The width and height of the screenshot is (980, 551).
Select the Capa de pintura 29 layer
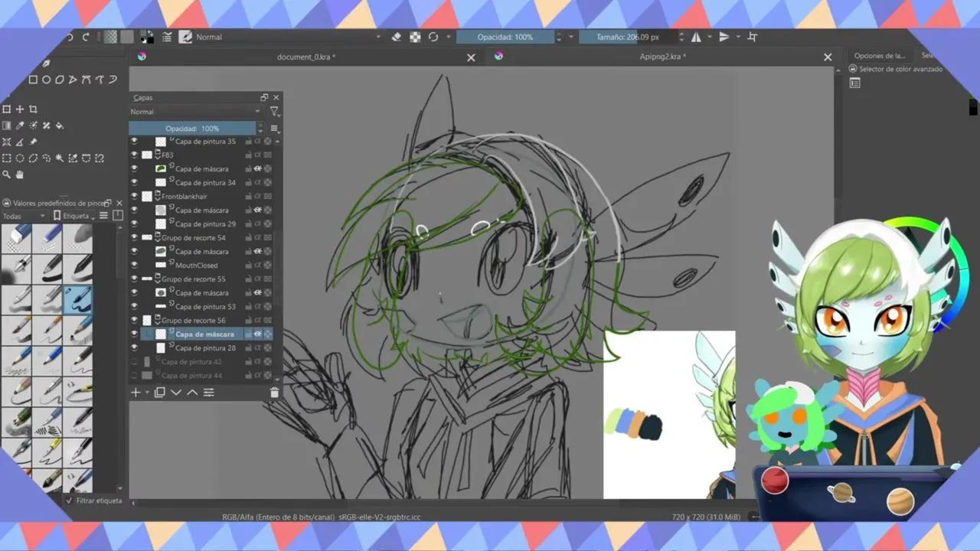click(205, 224)
